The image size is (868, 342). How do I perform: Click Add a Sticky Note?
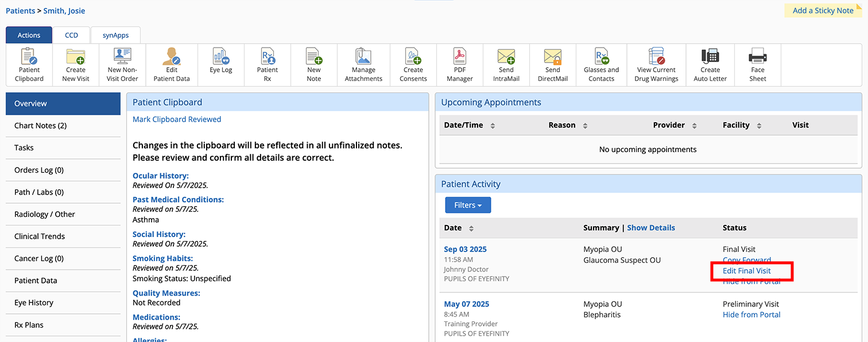[823, 10]
